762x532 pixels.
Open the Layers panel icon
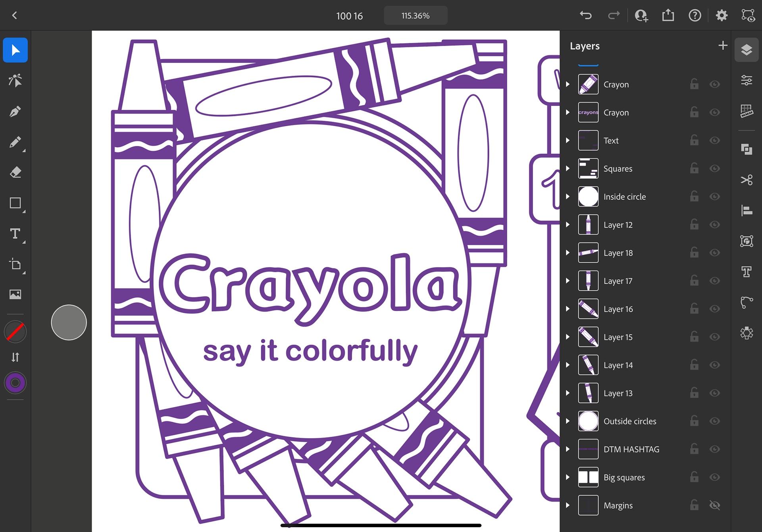tap(747, 50)
